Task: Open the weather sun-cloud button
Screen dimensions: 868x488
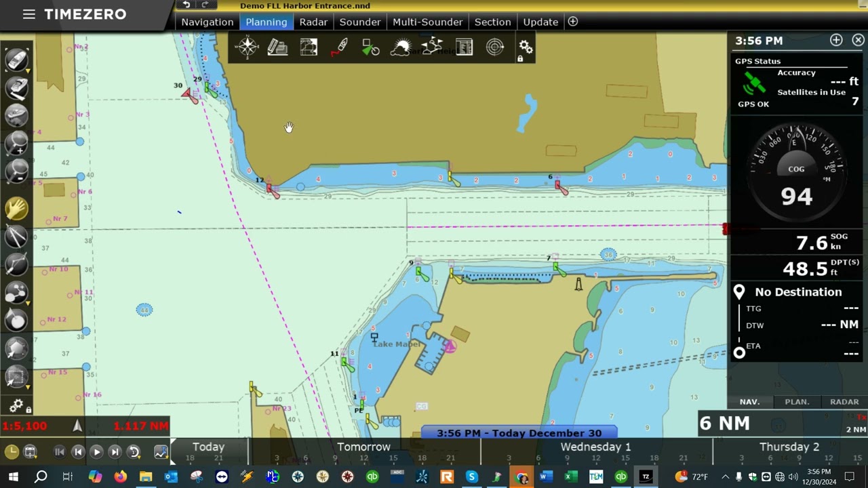Action: point(401,47)
